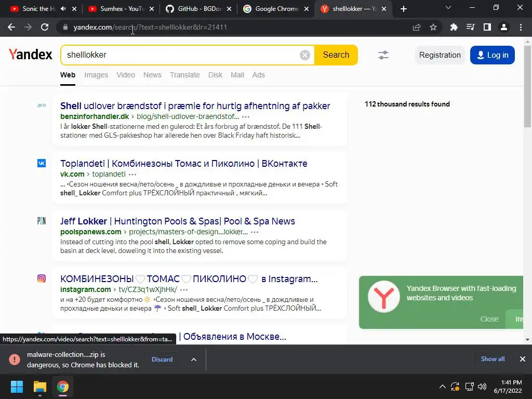This screenshot has height=399, width=532.
Task: Open the media control icon in the toolbar
Action: (470, 27)
